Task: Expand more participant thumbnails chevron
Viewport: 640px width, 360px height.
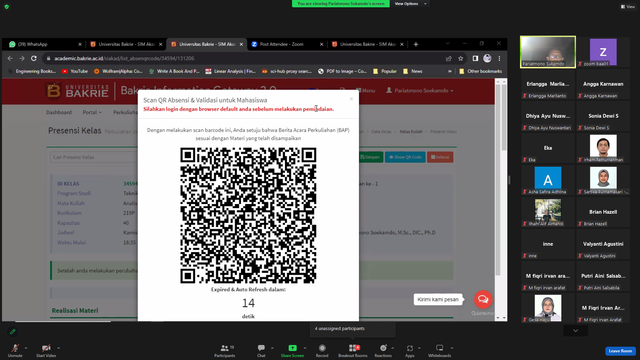Action: click(x=575, y=331)
